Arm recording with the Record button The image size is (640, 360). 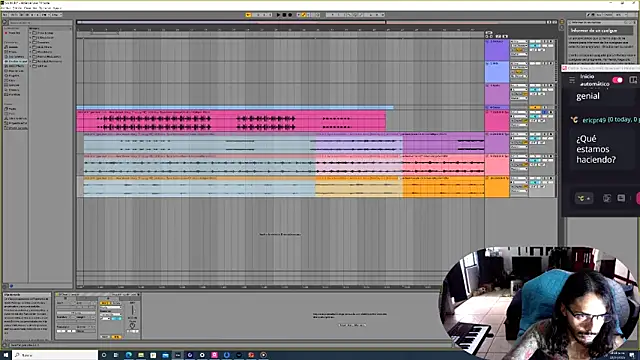[x=290, y=15]
